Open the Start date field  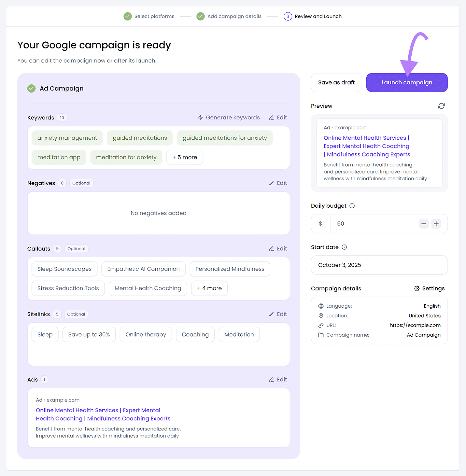pyautogui.click(x=379, y=265)
